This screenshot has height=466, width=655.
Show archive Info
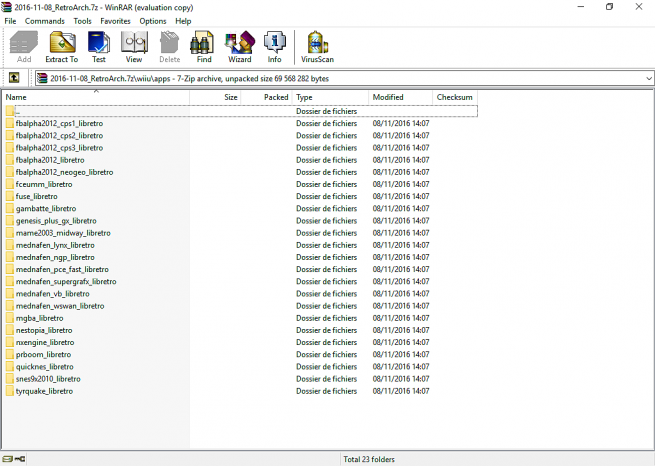coord(274,46)
